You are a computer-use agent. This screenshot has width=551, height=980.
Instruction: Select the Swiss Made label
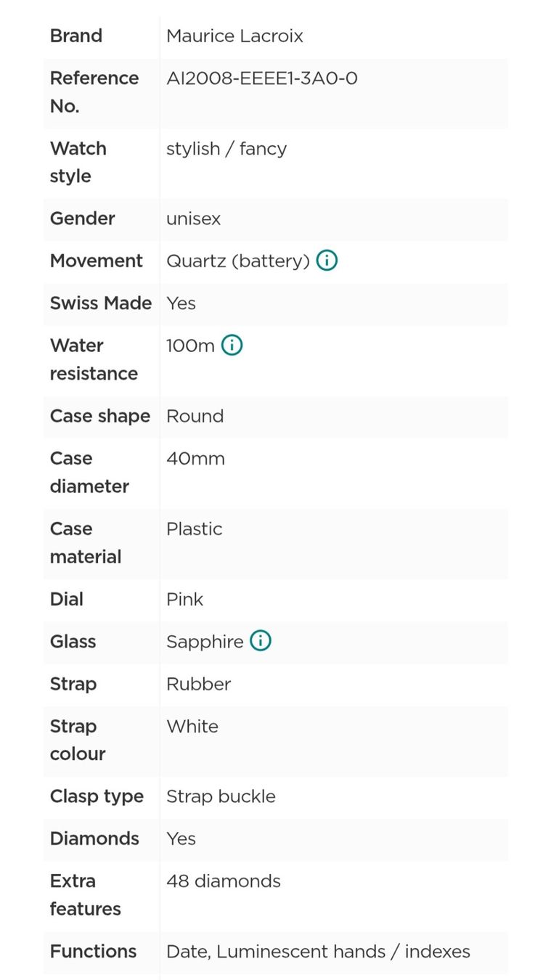tap(101, 303)
